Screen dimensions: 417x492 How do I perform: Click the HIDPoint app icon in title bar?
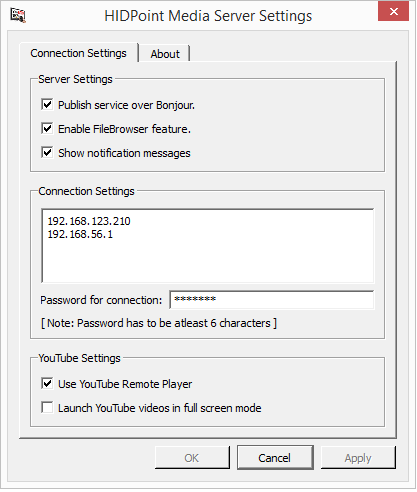click(x=18, y=15)
